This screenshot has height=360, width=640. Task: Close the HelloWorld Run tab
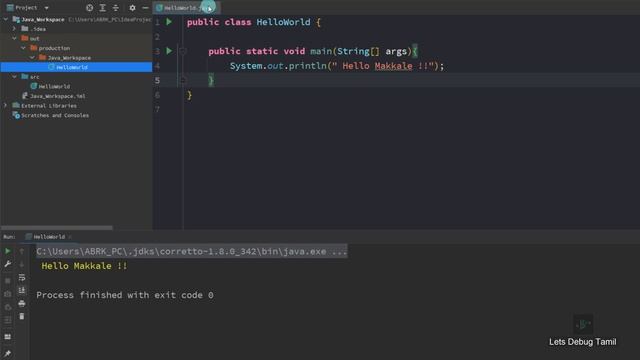[70, 237]
